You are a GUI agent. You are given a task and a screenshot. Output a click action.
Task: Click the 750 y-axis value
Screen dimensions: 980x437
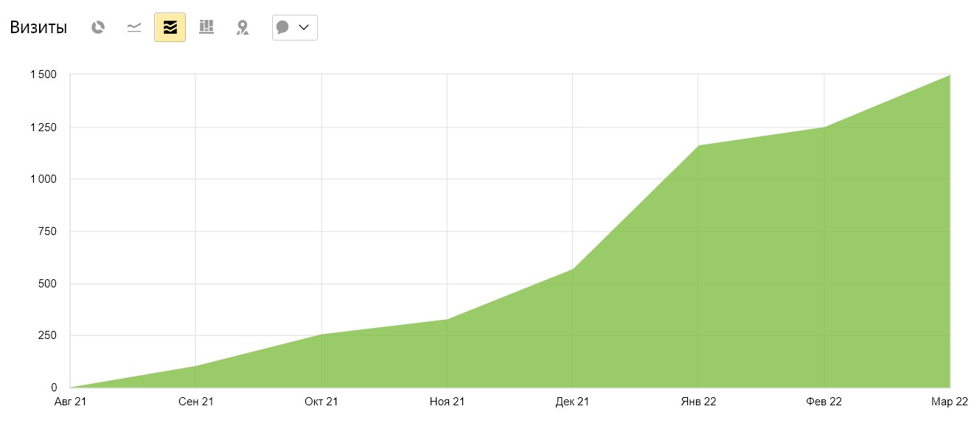coord(48,231)
